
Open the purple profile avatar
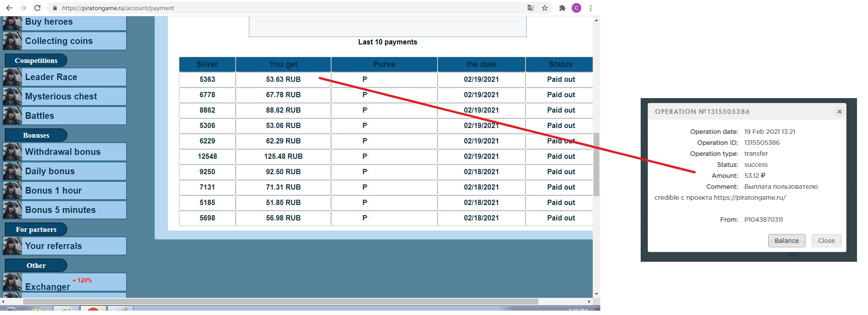tap(576, 8)
